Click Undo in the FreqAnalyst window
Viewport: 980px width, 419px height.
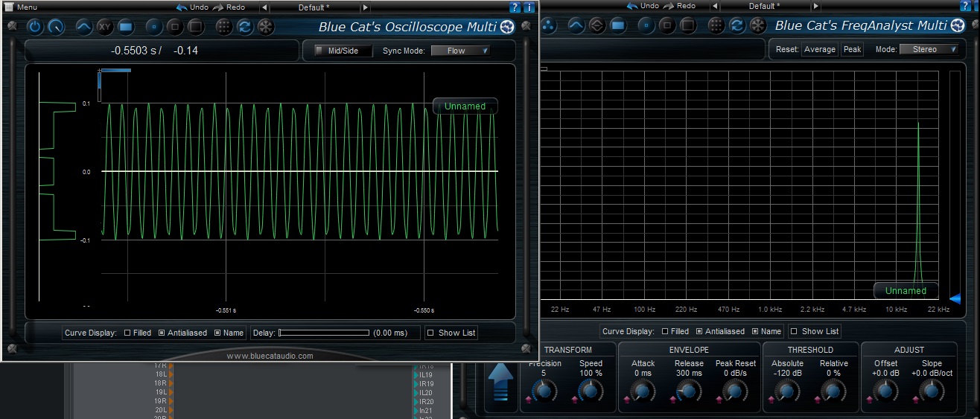click(x=642, y=5)
